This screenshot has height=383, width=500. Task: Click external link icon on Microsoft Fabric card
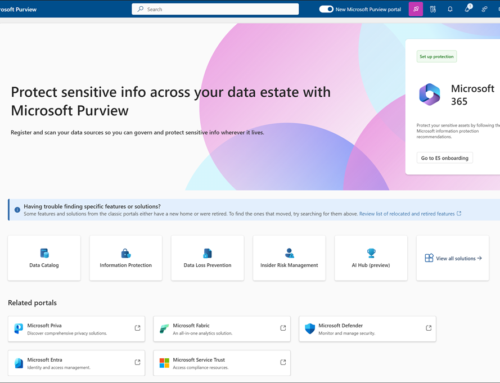coord(283,328)
